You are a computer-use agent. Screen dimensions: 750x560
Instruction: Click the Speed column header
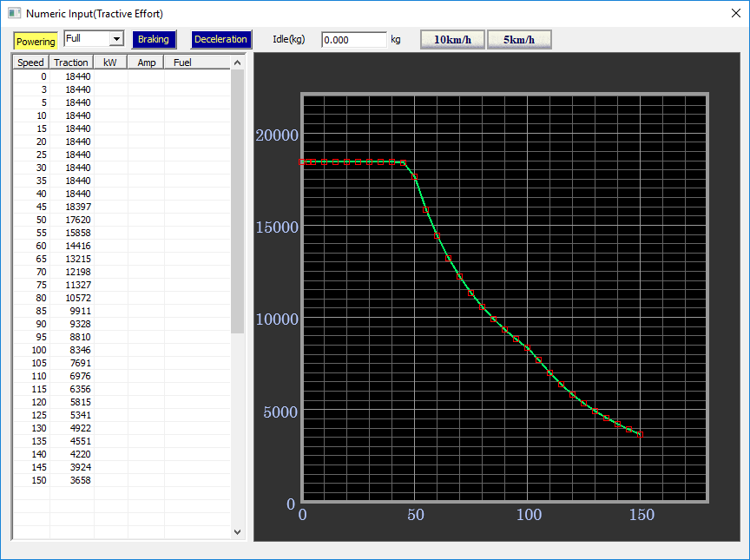tap(30, 63)
